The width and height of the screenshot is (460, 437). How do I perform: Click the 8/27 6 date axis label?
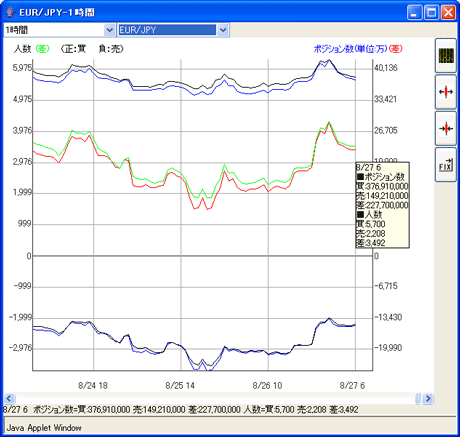[352, 386]
